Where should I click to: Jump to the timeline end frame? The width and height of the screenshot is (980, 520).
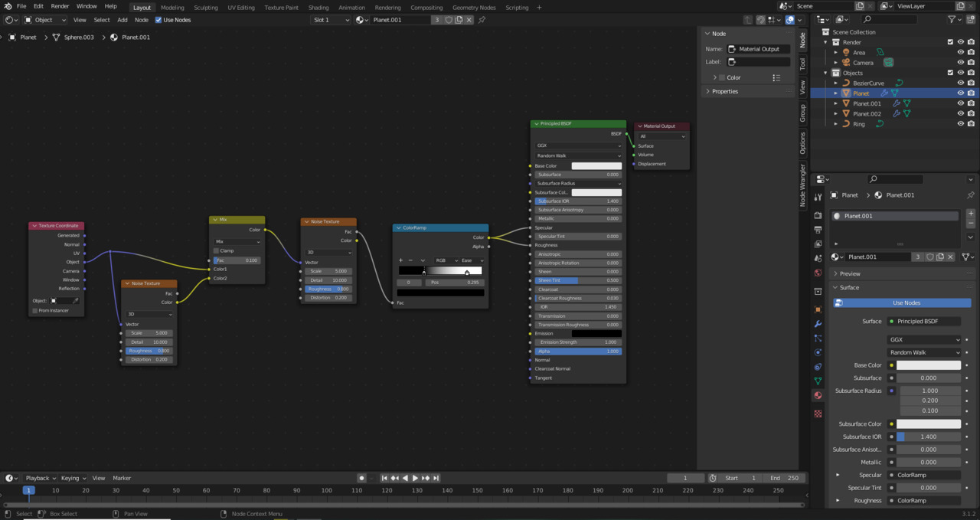pyautogui.click(x=436, y=478)
